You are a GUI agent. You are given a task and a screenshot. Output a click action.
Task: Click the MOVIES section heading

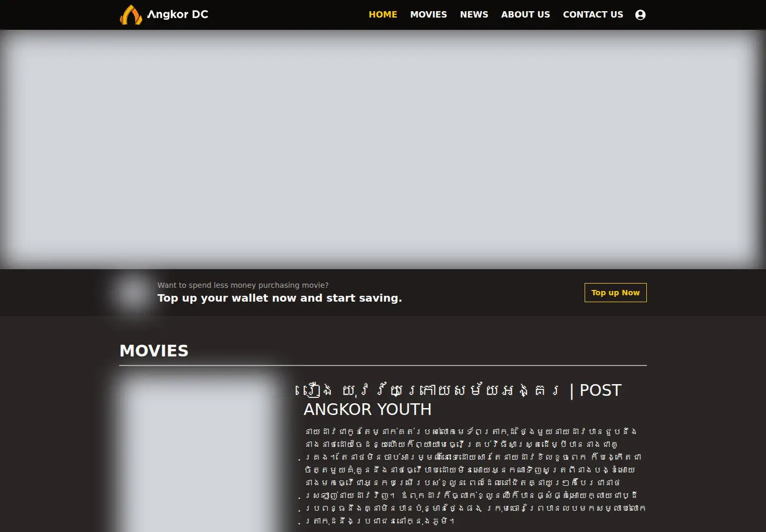154,351
